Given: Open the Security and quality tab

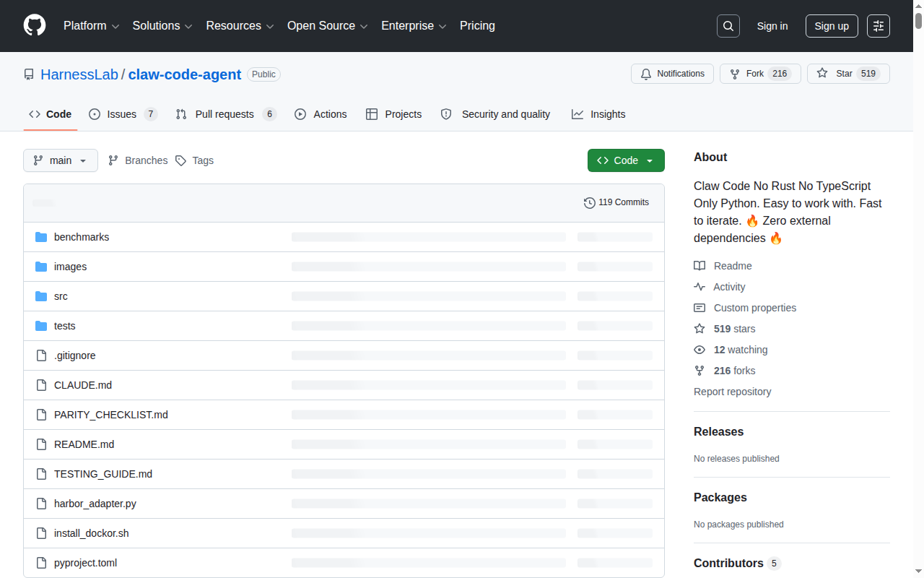Looking at the screenshot, I should coord(496,114).
